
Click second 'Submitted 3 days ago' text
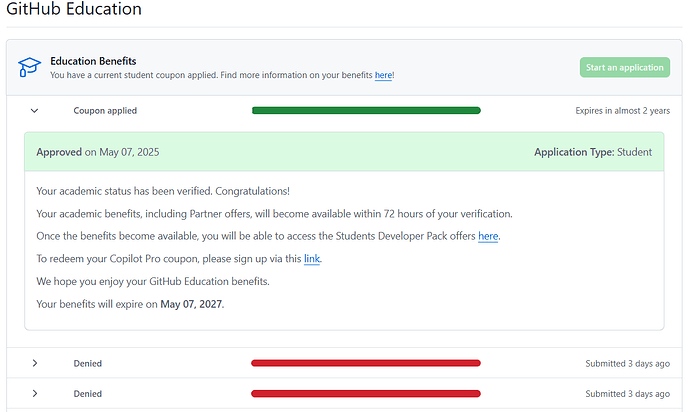(628, 394)
